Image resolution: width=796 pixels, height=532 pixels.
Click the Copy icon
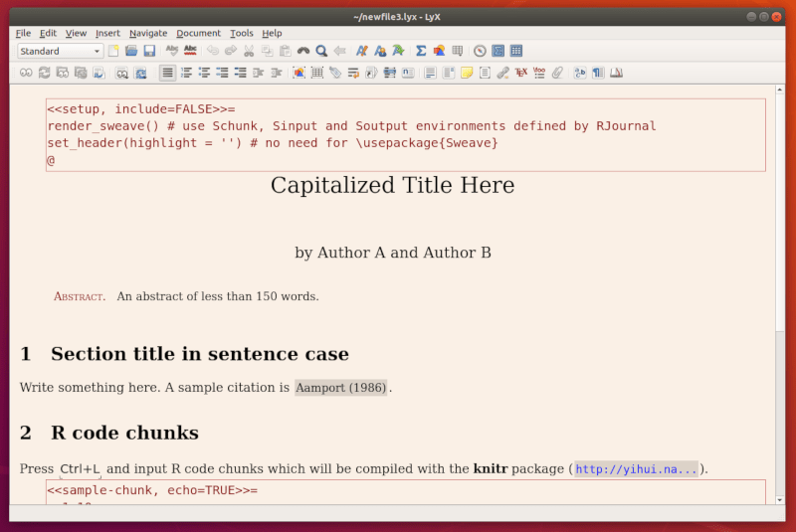pos(267,51)
